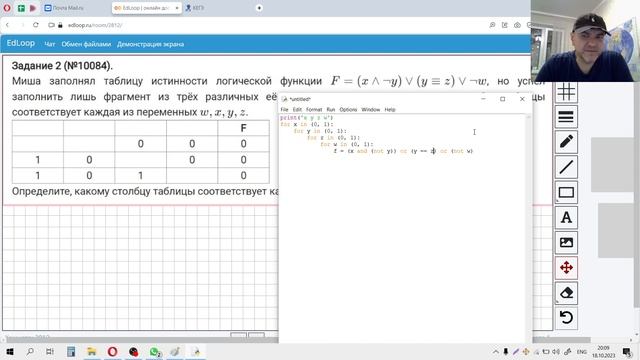Viewport: 640px width, 360px height.
Task: Select the straight line tool
Action: click(x=566, y=167)
